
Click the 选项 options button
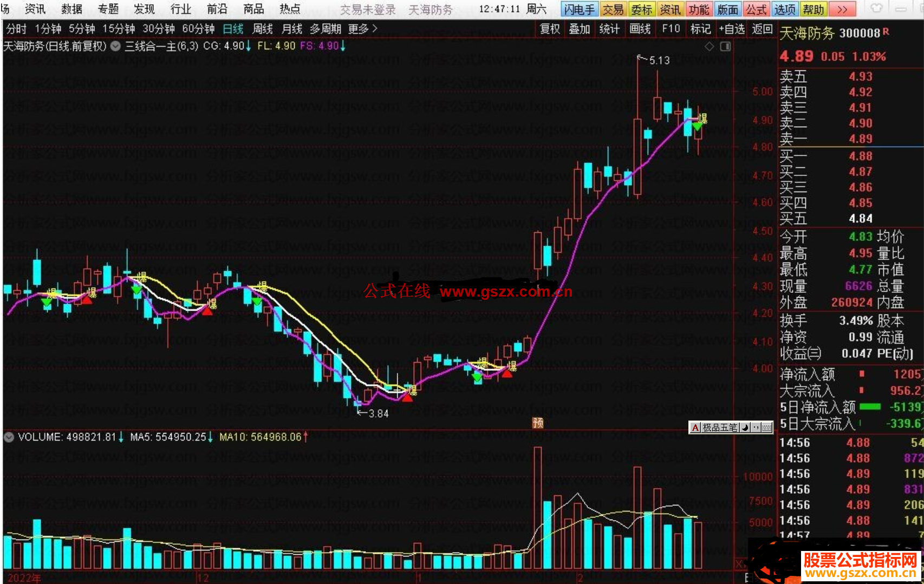point(785,10)
